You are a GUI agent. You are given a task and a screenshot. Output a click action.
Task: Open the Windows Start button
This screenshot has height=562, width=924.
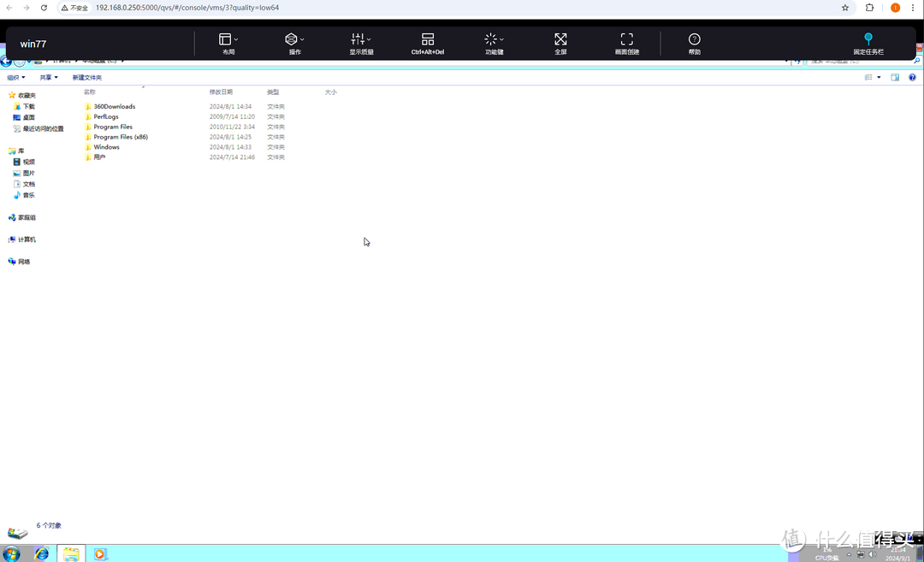tap(11, 553)
